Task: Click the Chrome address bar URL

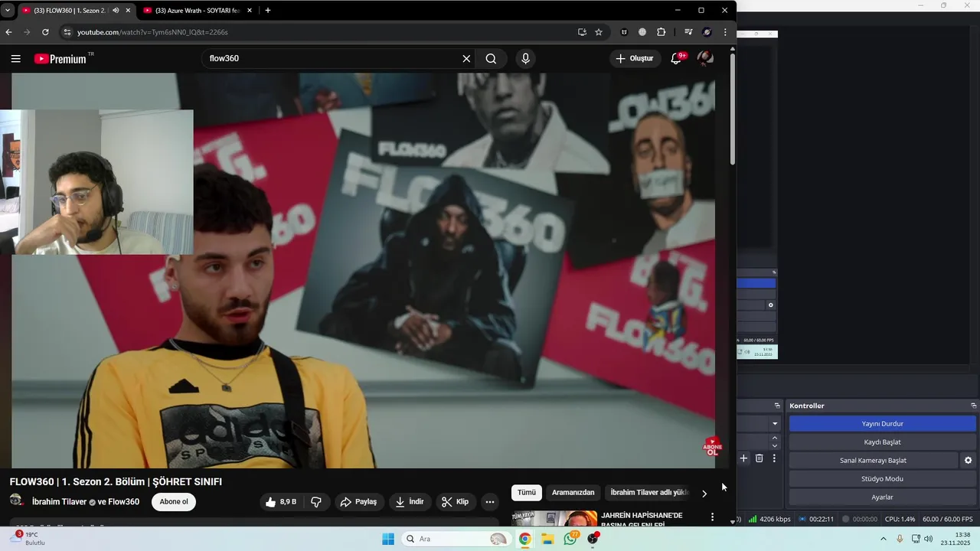Action: point(152,32)
